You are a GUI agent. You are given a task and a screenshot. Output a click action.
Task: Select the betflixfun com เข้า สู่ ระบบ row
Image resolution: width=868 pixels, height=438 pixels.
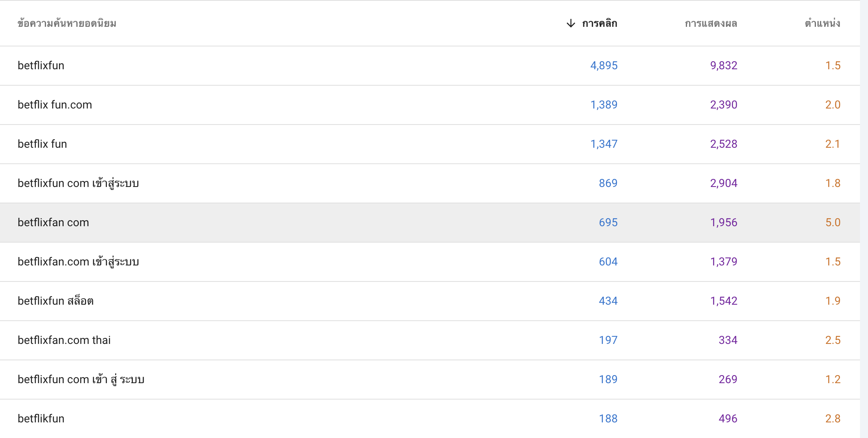pyautogui.click(x=430, y=380)
